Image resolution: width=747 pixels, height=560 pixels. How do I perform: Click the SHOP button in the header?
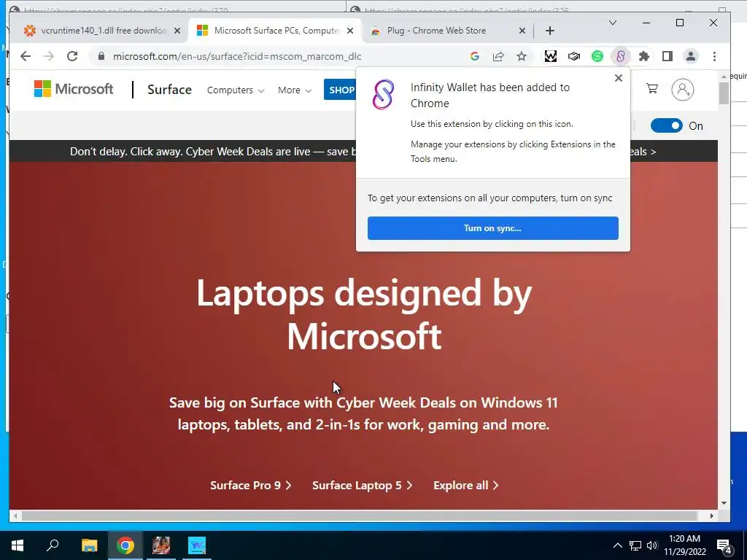340,90
